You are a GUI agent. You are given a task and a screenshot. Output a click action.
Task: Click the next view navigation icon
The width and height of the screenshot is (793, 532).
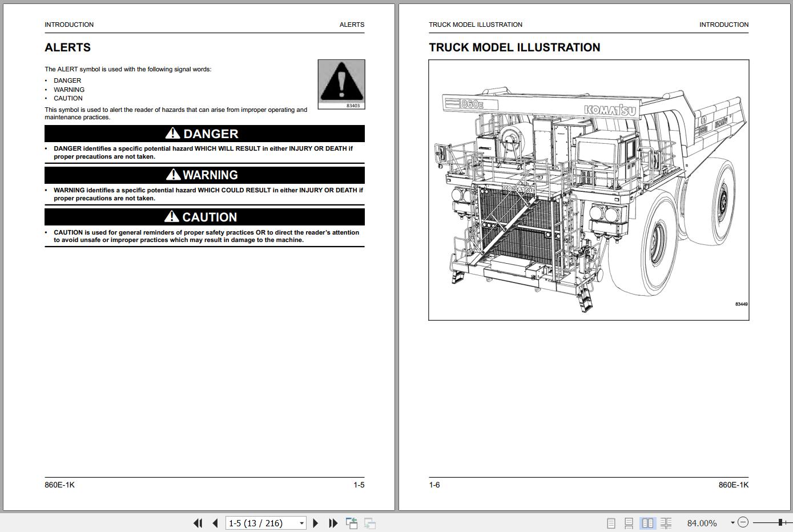370,523
